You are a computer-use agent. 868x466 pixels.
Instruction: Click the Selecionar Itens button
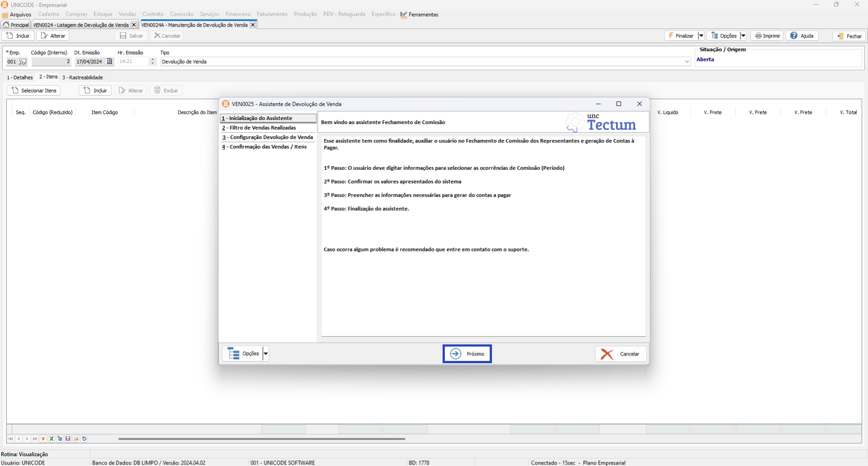34,91
